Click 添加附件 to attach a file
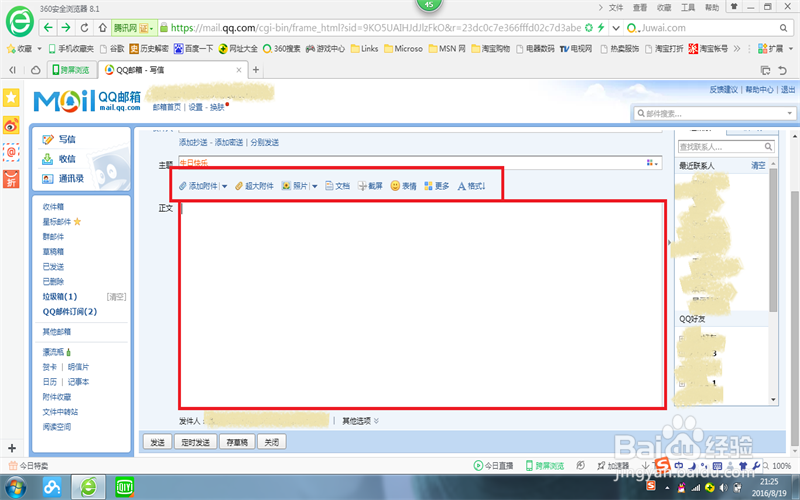The image size is (800, 500). pos(198,186)
